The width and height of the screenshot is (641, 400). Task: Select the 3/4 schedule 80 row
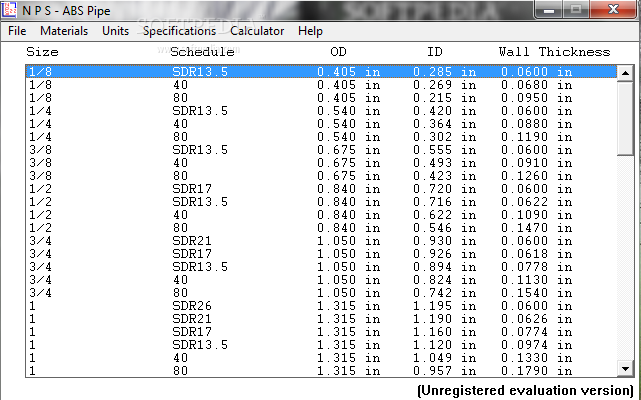coord(321,293)
